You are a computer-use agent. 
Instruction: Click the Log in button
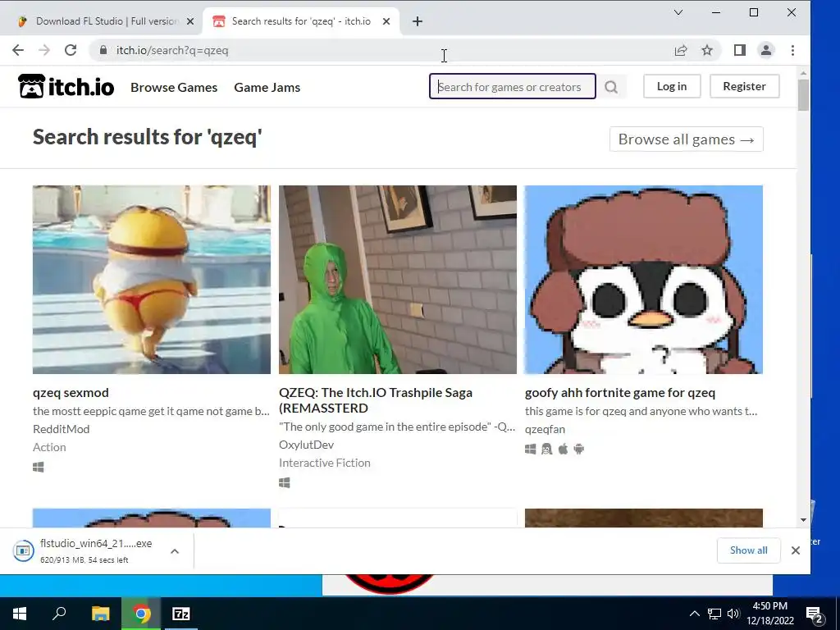(x=672, y=86)
